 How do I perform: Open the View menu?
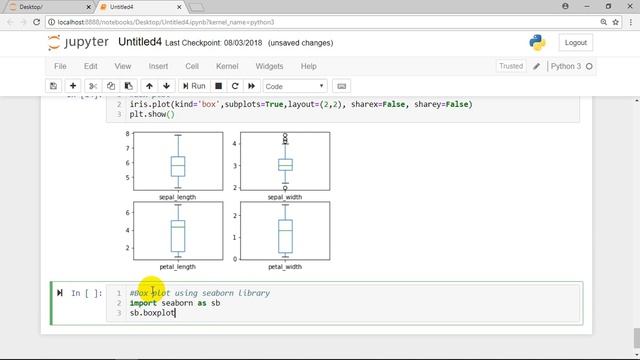point(122,66)
